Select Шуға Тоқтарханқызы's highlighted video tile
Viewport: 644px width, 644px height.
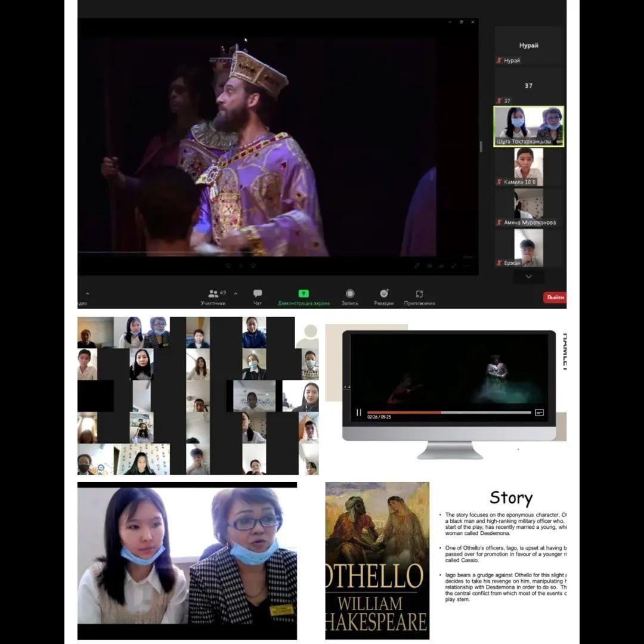(529, 126)
